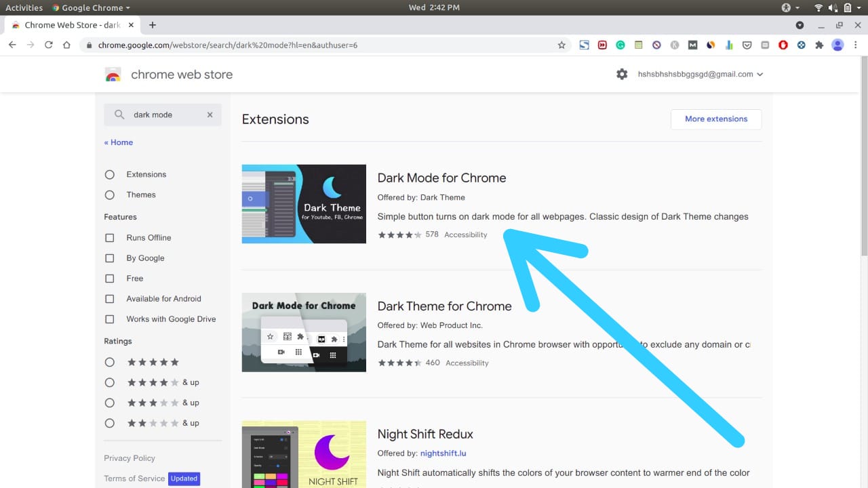
Task: Click the More extensions button
Action: tap(716, 119)
